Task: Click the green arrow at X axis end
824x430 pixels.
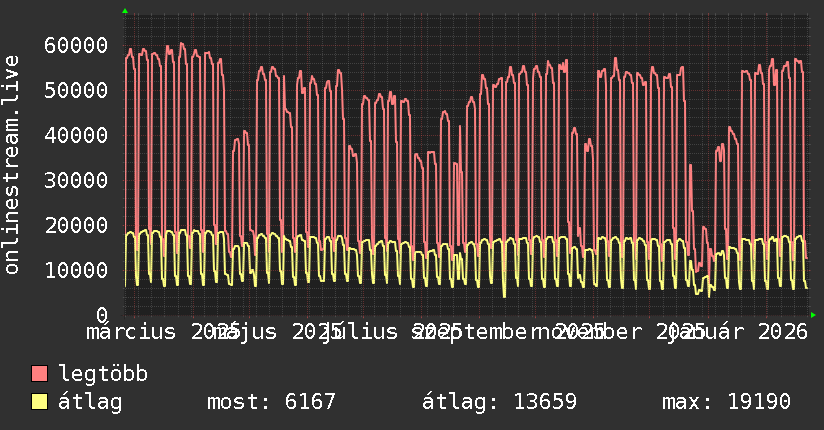Action: click(x=813, y=315)
